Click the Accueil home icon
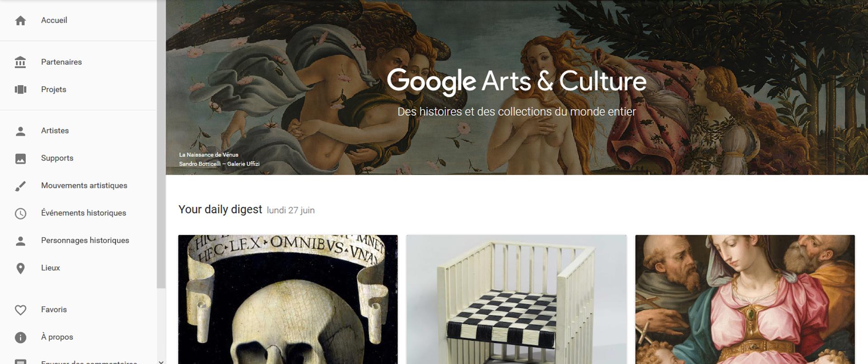The height and width of the screenshot is (364, 868). coord(20,20)
